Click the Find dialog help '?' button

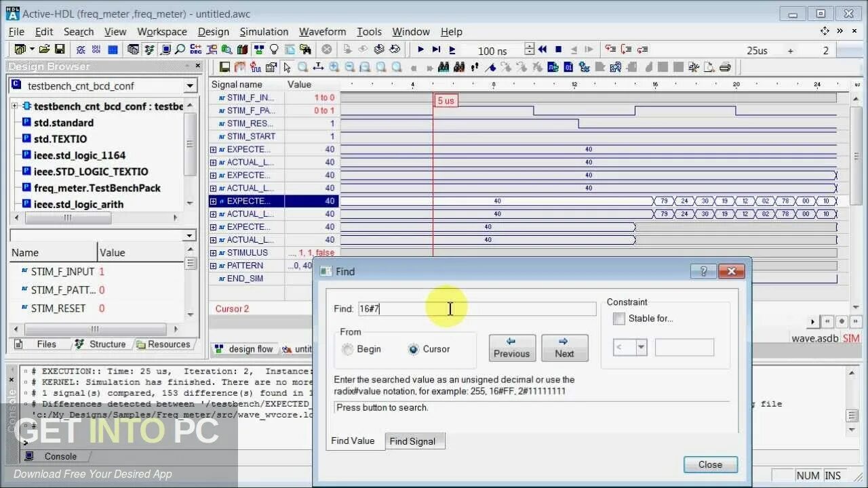[x=703, y=271]
